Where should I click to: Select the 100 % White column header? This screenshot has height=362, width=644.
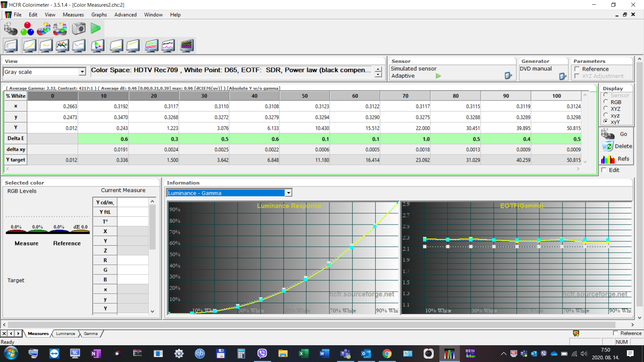556,96
